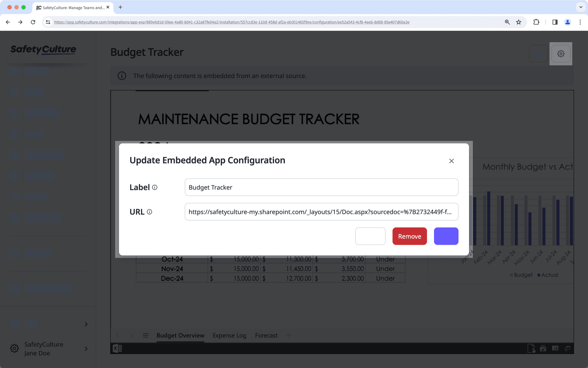Open the Chrome profile avatar

pos(567,22)
